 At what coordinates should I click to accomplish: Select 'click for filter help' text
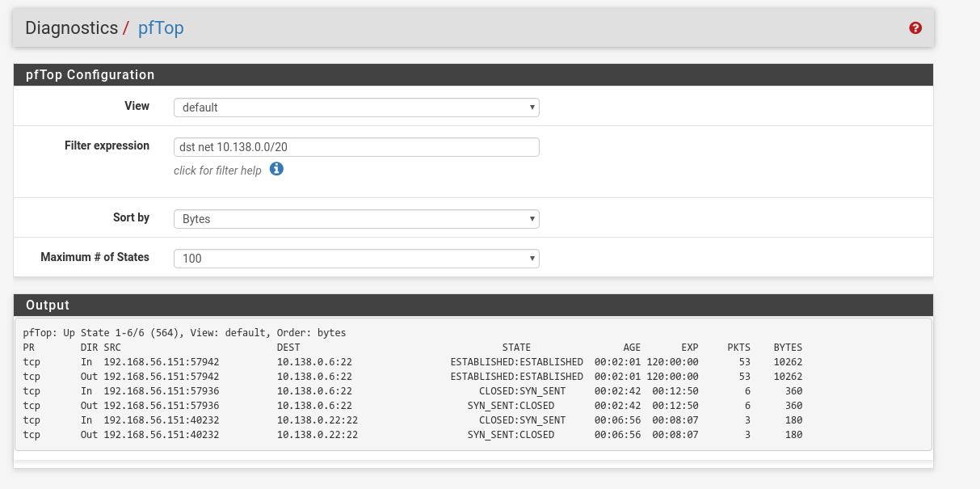pos(217,171)
